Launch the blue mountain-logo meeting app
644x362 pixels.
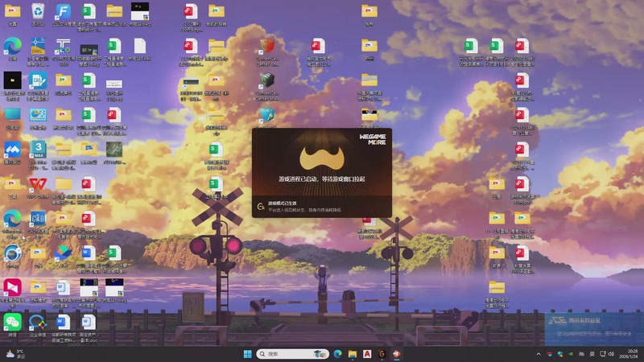tap(12, 150)
